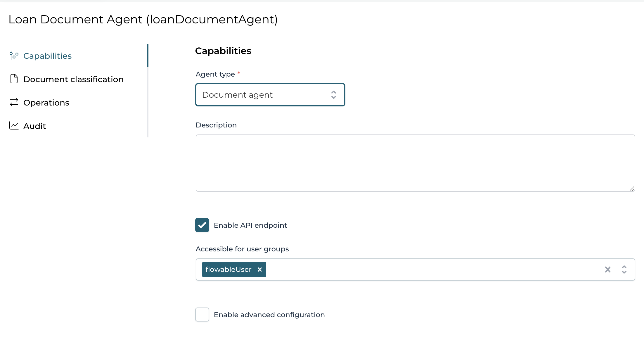Click the chevrons inside Agent type selector

334,95
